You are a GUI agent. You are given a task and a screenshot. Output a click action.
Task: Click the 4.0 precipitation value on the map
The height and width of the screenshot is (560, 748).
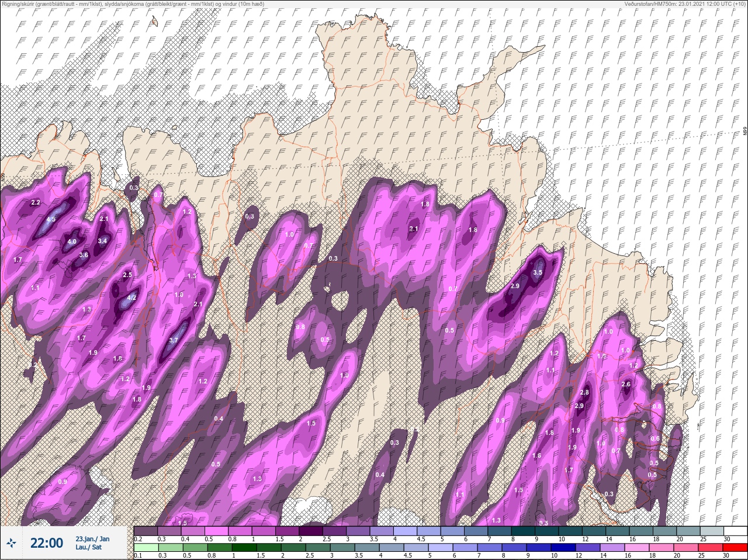click(x=72, y=241)
